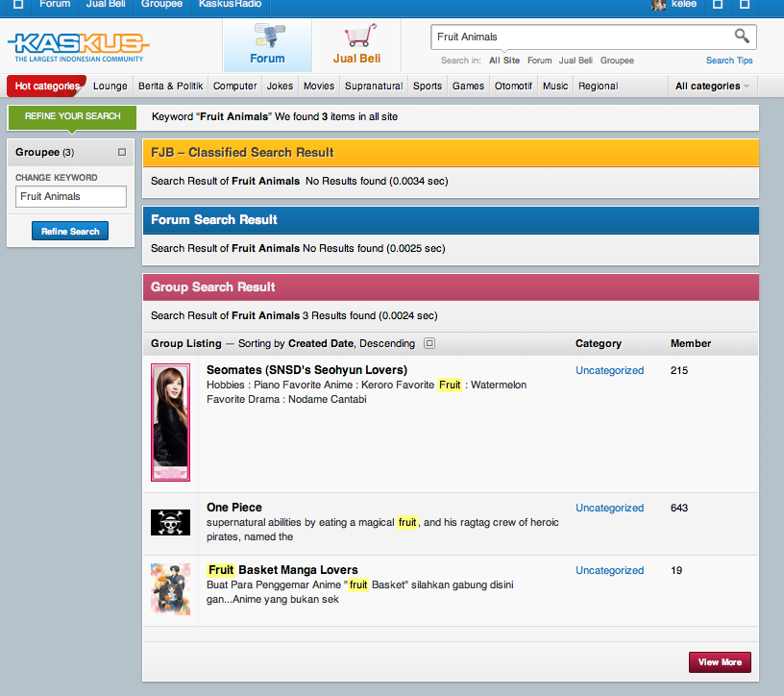Go to the Supranatural category
Screen dimensions: 784x696
tap(374, 87)
